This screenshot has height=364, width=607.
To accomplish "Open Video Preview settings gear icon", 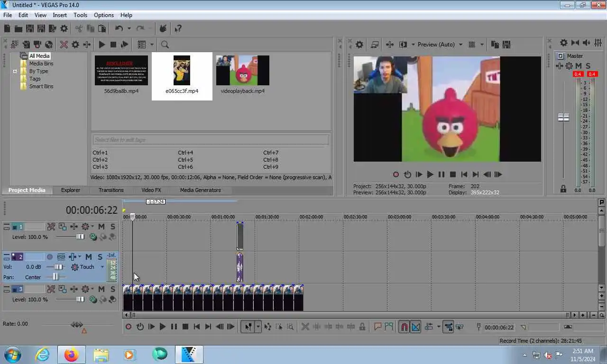I will 359,45.
